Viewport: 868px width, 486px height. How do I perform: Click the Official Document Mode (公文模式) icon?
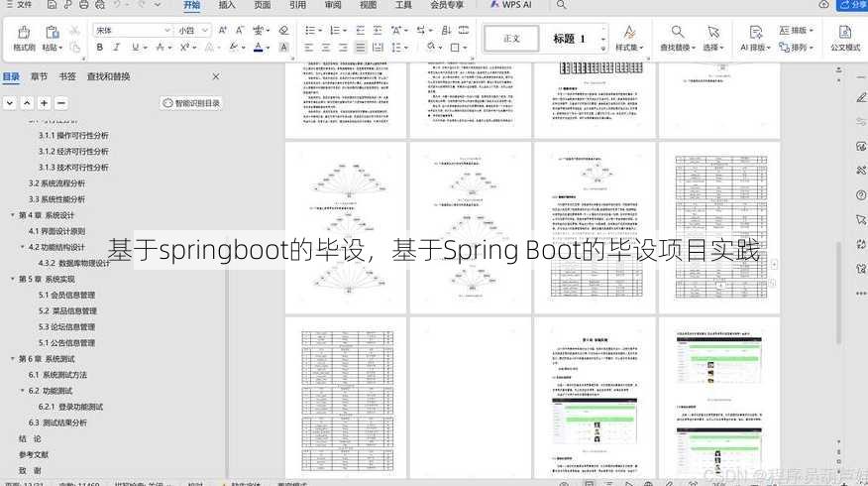[845, 32]
